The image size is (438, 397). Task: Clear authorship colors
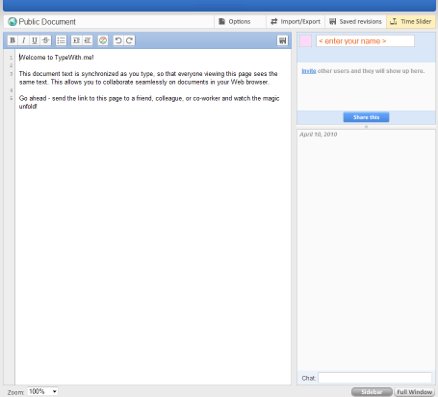[x=103, y=40]
